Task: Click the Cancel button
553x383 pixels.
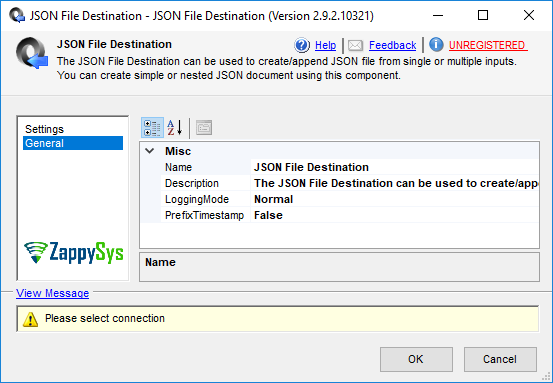Action: (500, 359)
